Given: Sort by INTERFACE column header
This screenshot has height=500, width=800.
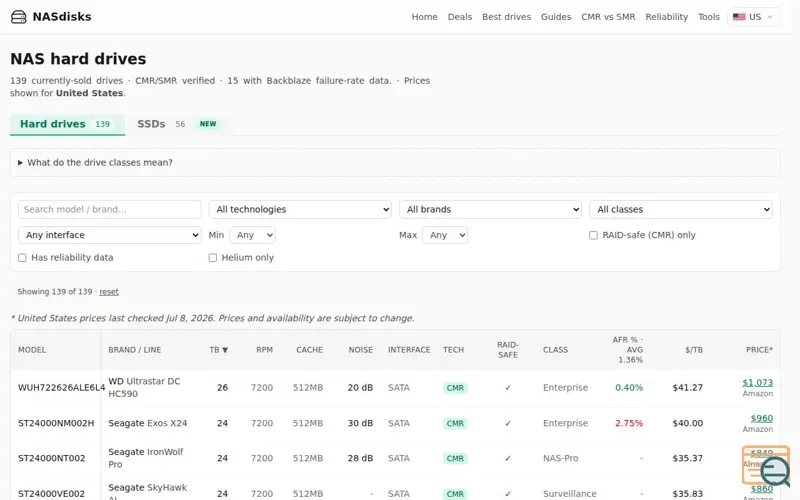Looking at the screenshot, I should pos(409,350).
